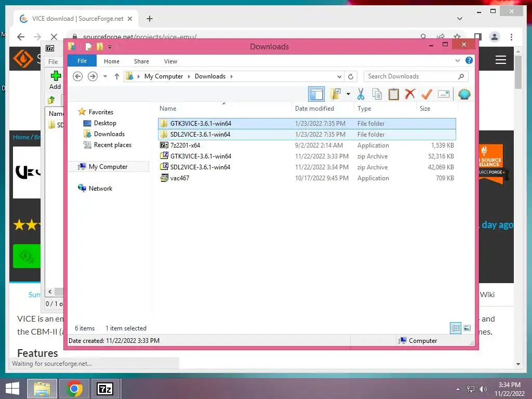The image size is (532, 399).
Task: Open the File ribbon tab
Action: (x=82, y=61)
